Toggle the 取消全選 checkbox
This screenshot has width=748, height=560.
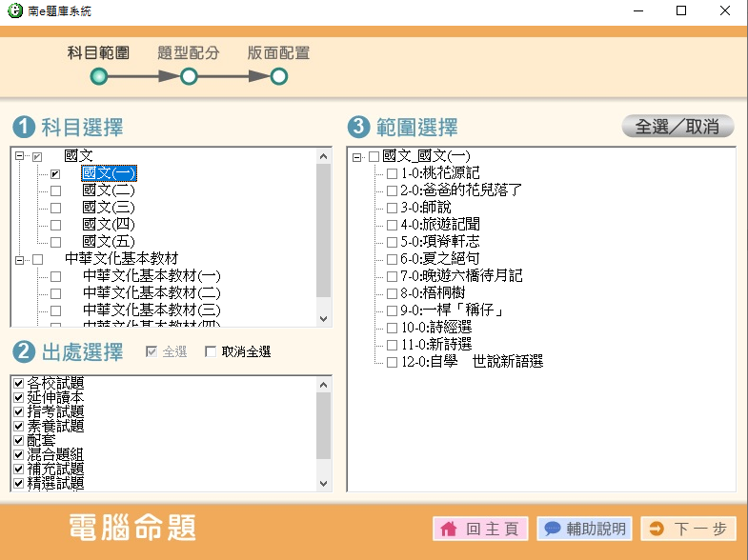coord(212,352)
